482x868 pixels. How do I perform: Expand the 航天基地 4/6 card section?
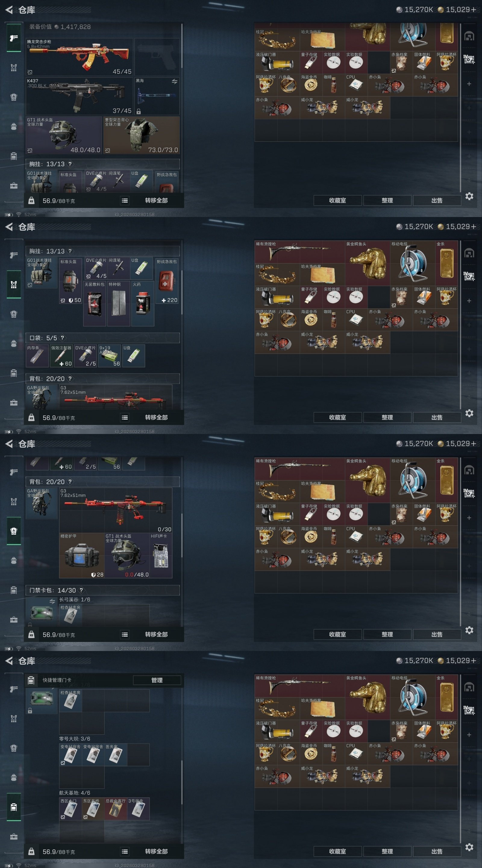(75, 793)
